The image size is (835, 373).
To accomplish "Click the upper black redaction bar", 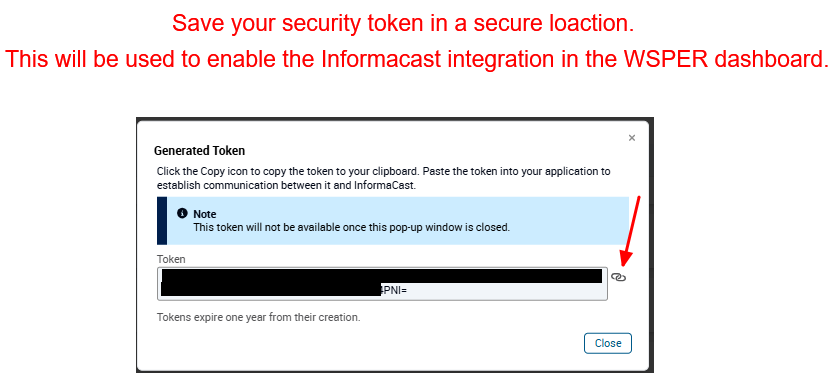I will [381, 276].
